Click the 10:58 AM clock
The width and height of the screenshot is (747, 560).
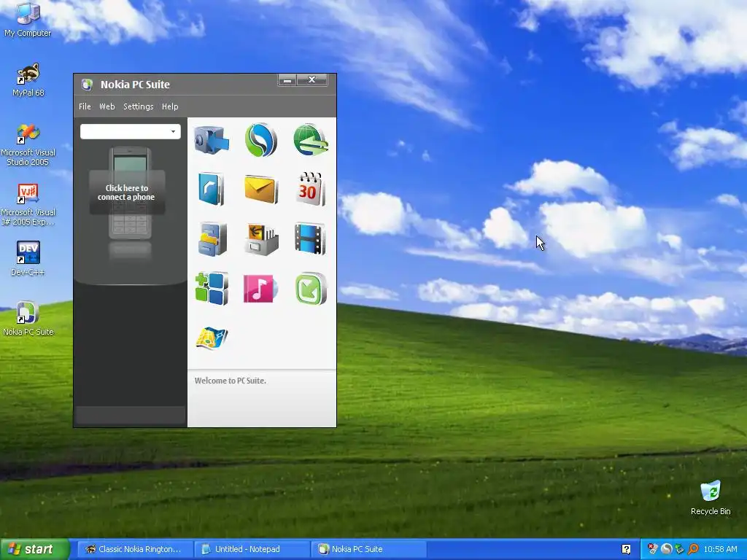720,549
